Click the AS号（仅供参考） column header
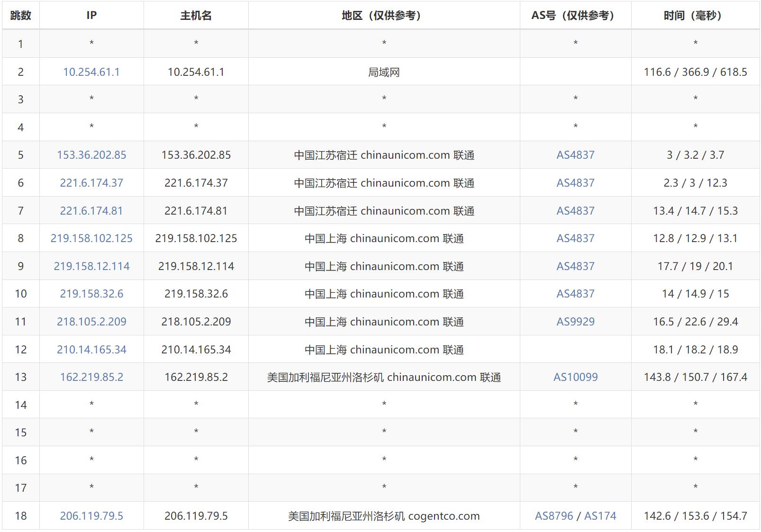This screenshot has height=532, width=761. pyautogui.click(x=575, y=16)
